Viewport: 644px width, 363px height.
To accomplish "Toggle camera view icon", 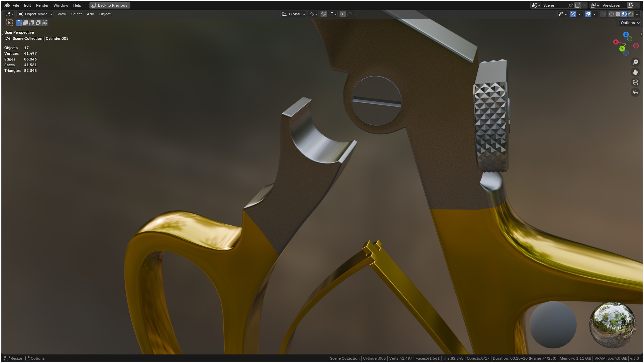I will tap(635, 82).
